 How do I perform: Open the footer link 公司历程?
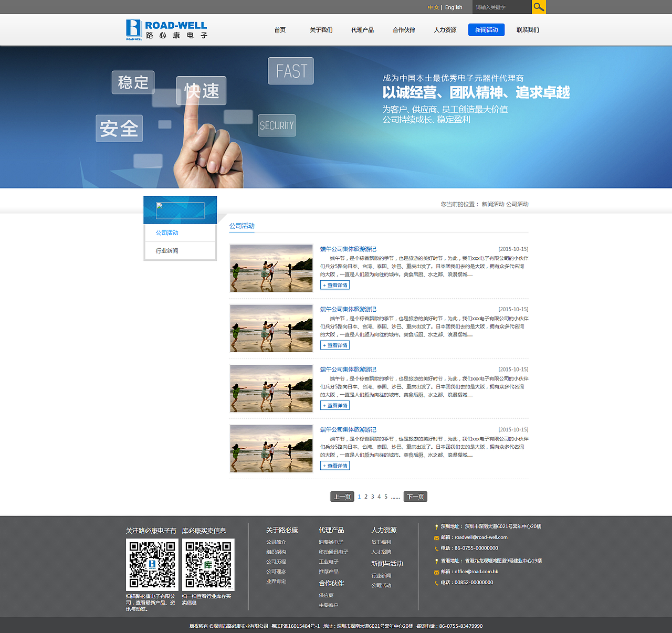[276, 562]
